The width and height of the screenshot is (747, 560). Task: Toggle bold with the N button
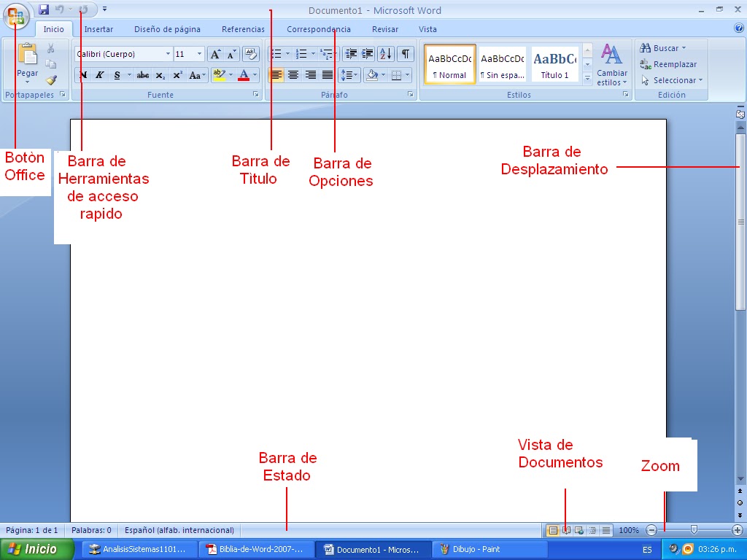[82, 75]
